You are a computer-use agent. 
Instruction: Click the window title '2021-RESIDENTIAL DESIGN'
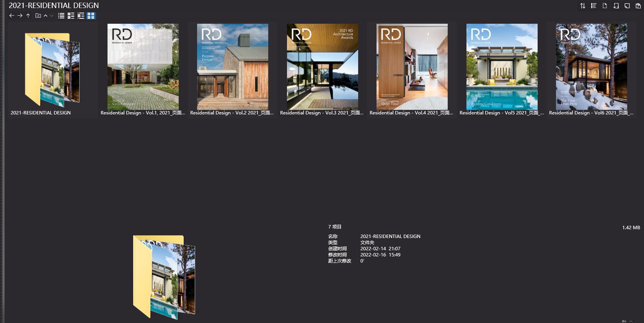pos(54,5)
